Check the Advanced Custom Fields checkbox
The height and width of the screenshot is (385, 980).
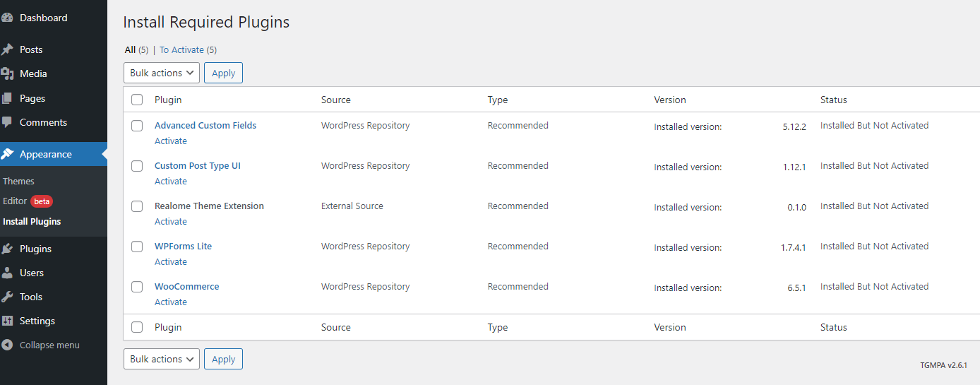click(x=137, y=126)
